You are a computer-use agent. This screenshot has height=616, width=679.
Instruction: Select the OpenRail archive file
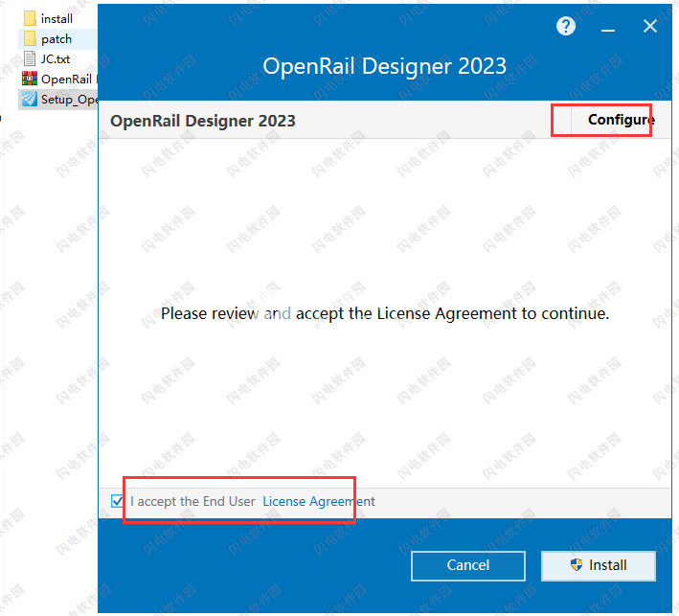(58, 79)
